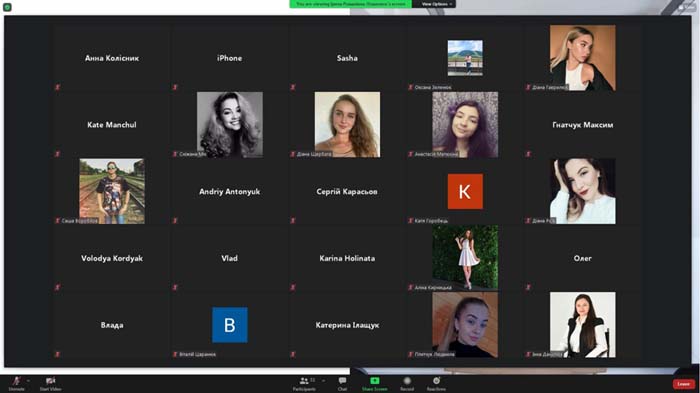700x393 pixels.
Task: Select the Andriy Antonyuk participant tile
Action: tap(229, 192)
